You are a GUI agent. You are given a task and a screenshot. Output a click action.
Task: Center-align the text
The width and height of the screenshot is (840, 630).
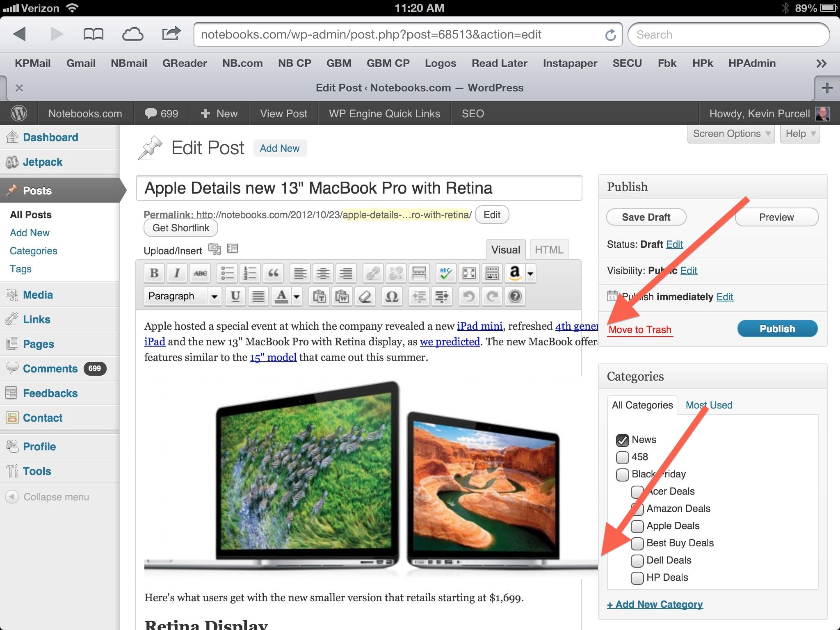(x=323, y=273)
